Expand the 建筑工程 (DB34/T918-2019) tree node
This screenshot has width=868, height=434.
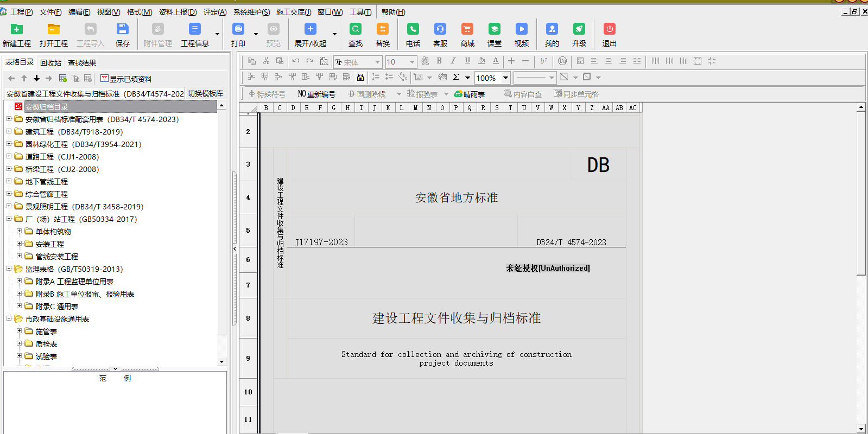click(9, 131)
